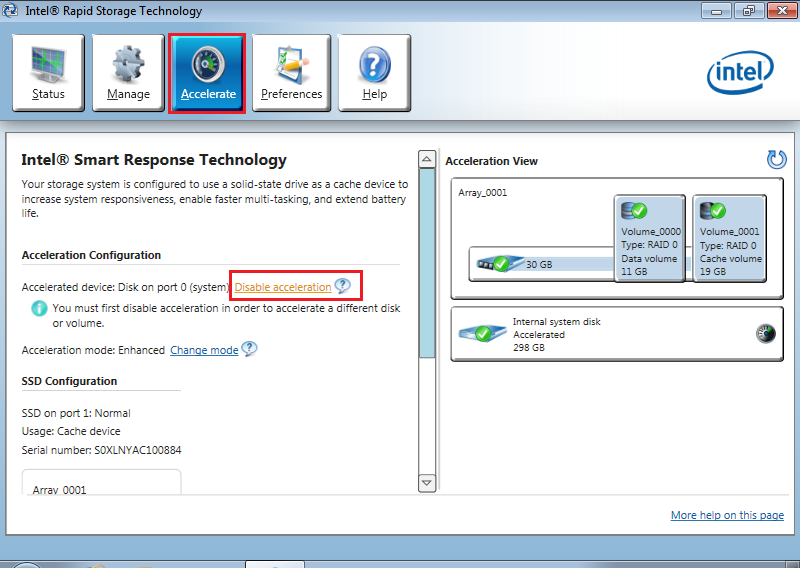Select the Accelerate tab
This screenshot has height=568, width=800.
pos(208,72)
